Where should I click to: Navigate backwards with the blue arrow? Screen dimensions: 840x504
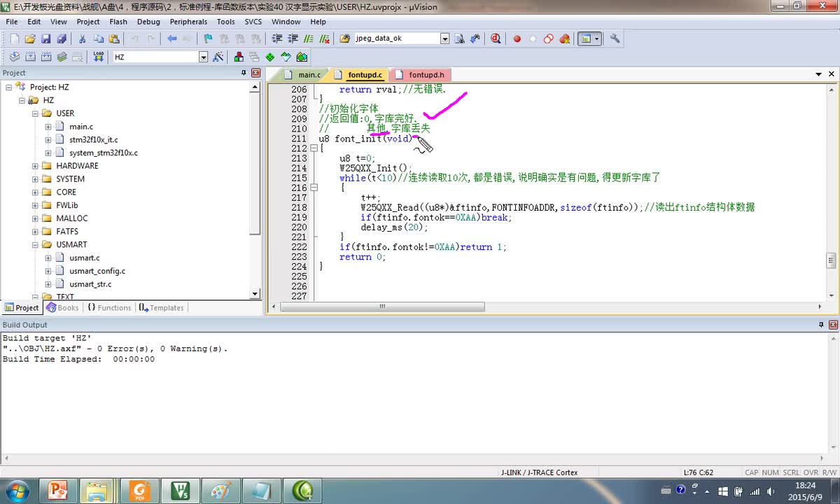(172, 39)
